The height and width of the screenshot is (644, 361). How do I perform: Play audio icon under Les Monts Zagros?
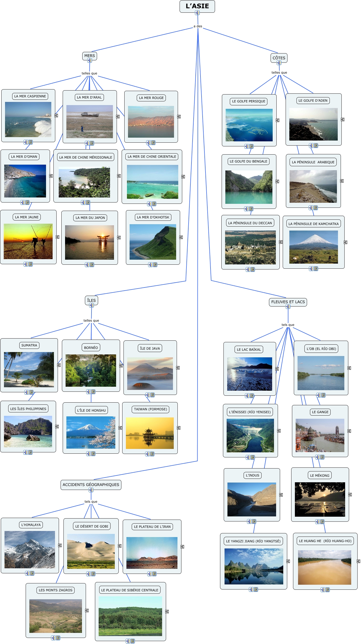53,638
